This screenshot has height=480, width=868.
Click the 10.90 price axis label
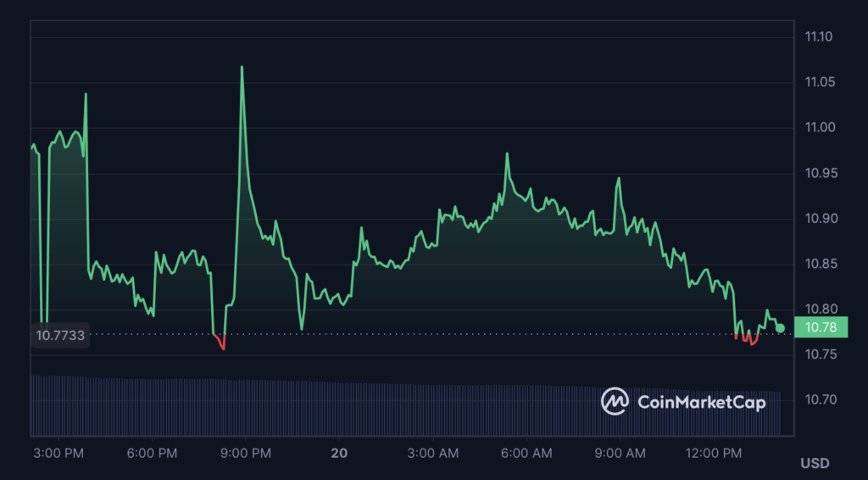pyautogui.click(x=821, y=219)
